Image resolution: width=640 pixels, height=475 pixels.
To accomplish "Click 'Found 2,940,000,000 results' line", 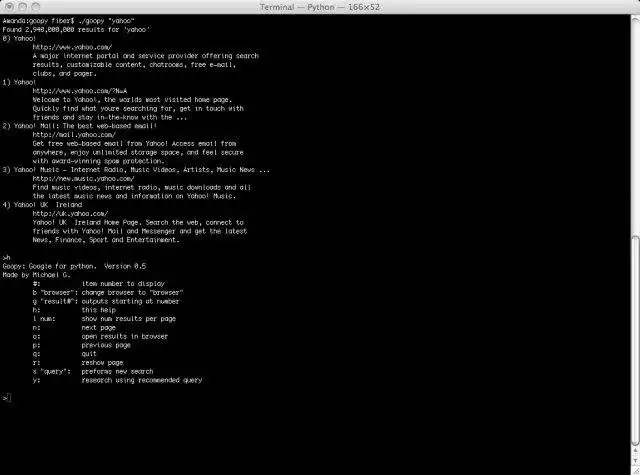I will pos(76,29).
